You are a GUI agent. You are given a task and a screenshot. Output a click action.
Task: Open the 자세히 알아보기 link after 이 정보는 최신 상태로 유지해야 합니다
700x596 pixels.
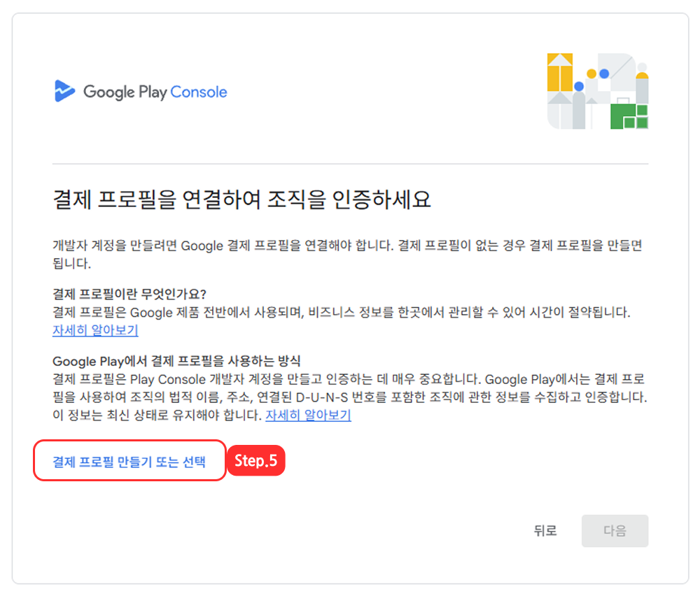(308, 415)
